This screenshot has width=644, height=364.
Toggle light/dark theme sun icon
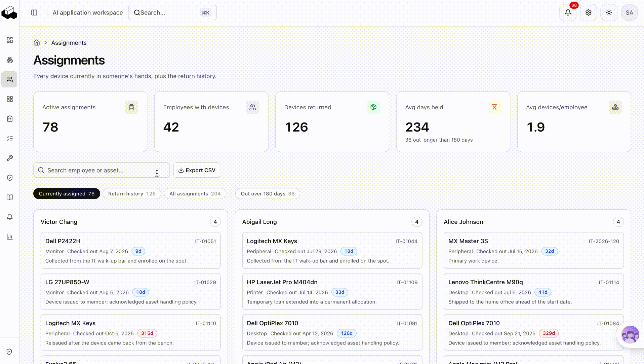click(609, 12)
